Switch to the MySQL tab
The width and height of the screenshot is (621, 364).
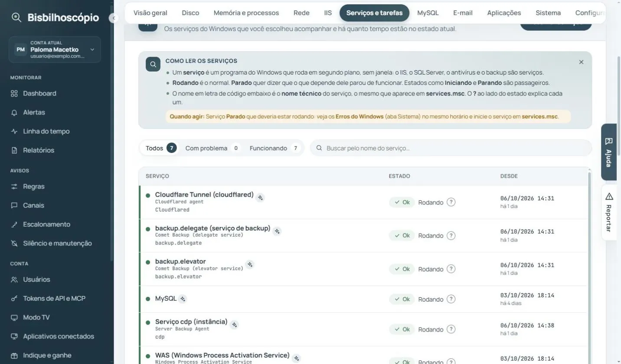(428, 13)
